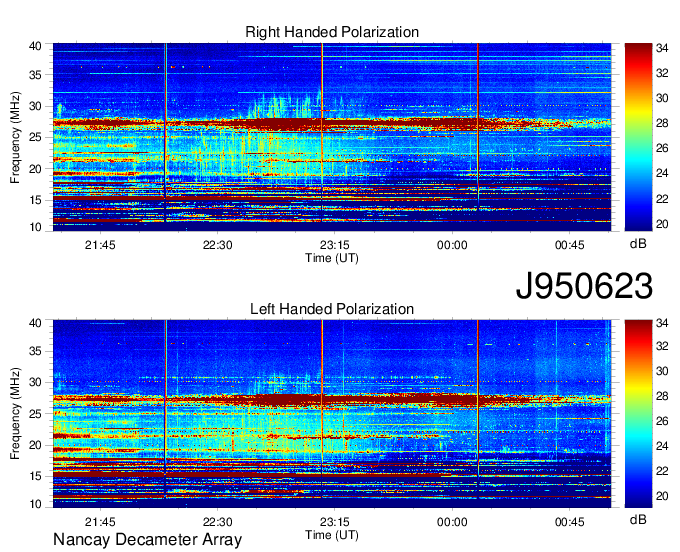Click inside the Right Handed Polarization spectrogram

[x=332, y=137]
